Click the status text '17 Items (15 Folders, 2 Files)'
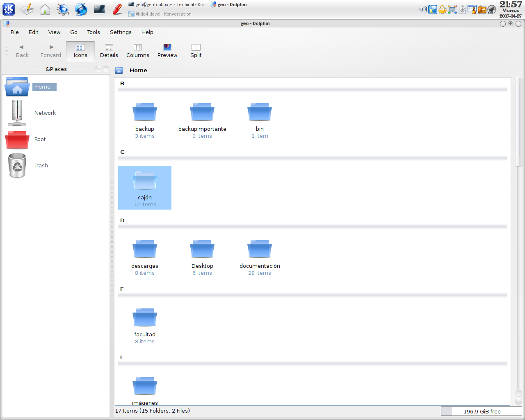 pos(153,411)
